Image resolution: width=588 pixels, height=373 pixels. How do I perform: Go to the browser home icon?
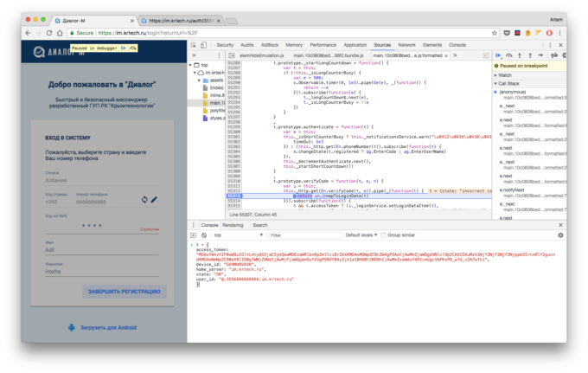point(60,33)
